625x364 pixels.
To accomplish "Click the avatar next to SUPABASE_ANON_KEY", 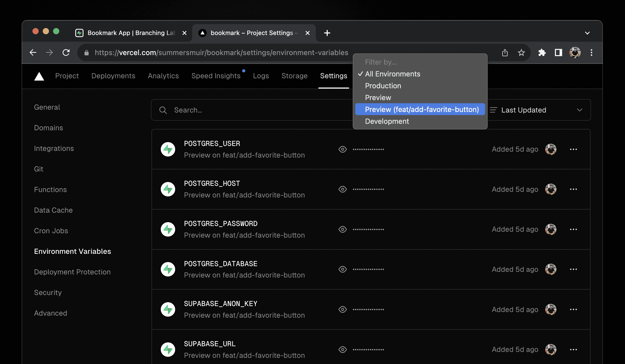I will point(551,309).
